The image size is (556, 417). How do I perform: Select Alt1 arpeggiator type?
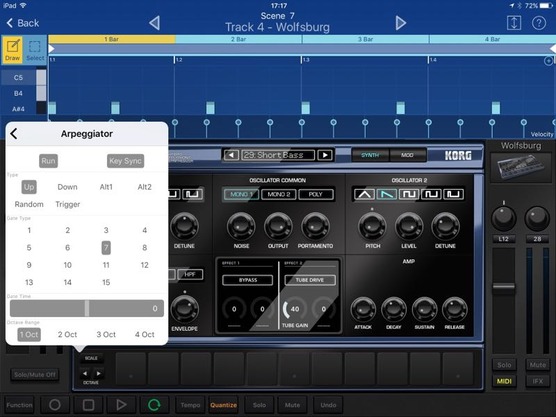(x=106, y=187)
